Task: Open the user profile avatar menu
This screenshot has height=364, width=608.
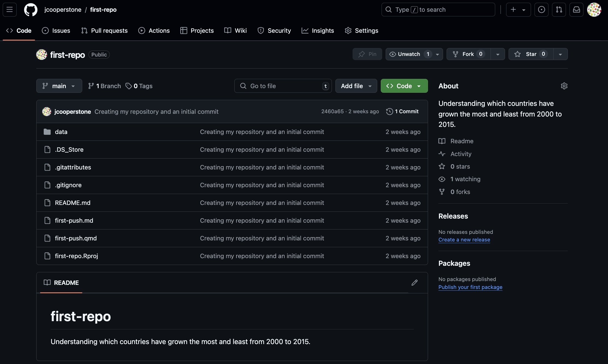Action: tap(594, 10)
